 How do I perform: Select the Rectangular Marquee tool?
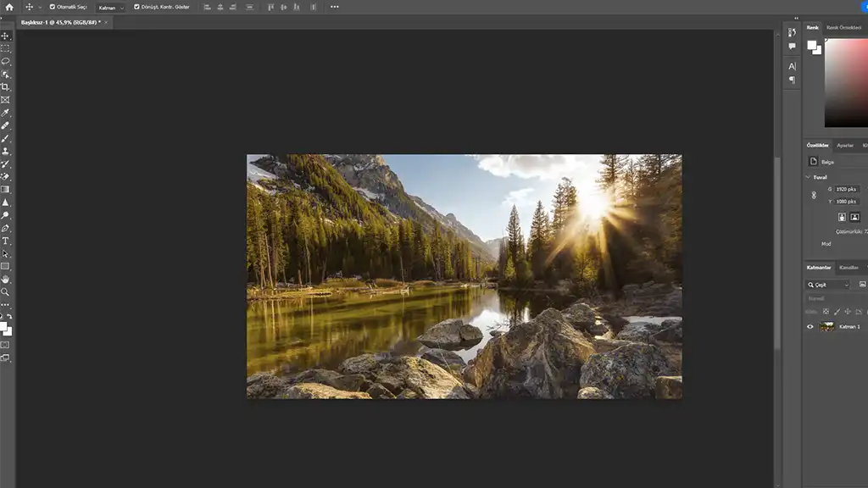[5, 48]
